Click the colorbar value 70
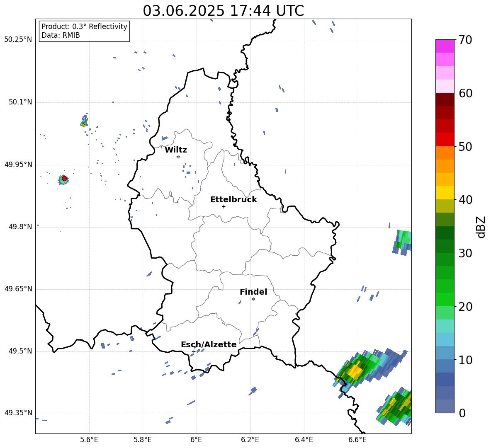Image resolution: width=491 pixels, height=448 pixels. (465, 40)
